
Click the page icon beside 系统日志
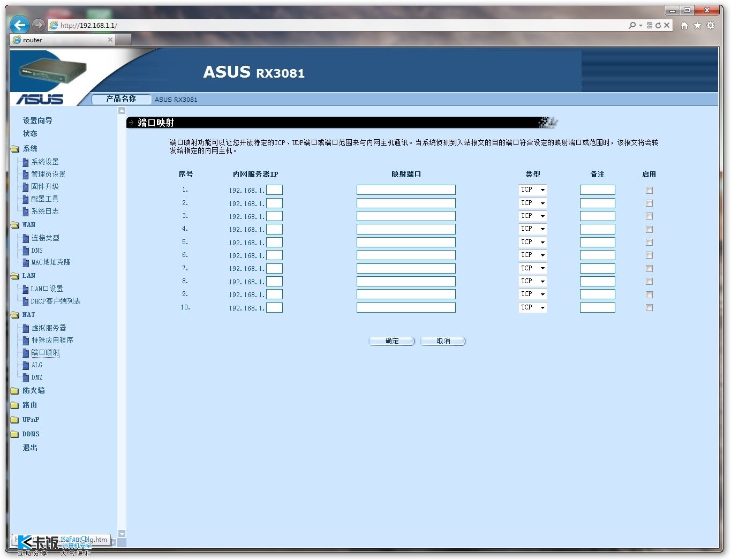click(25, 211)
